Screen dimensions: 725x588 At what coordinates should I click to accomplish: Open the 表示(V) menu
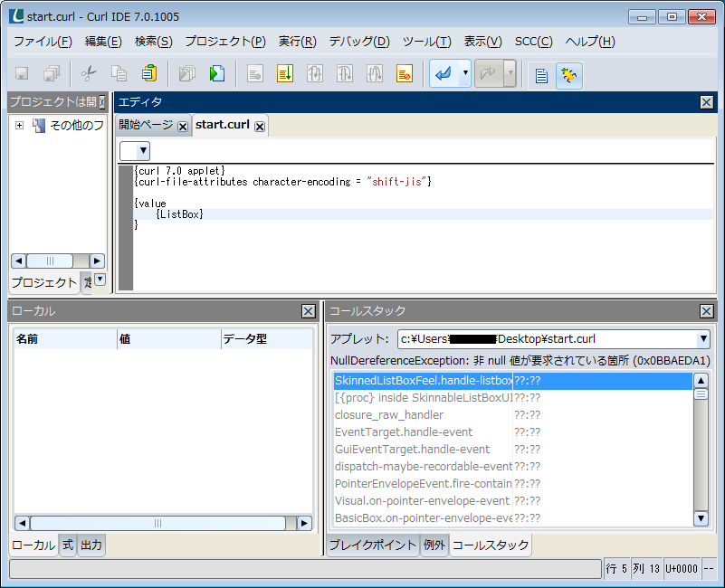[x=482, y=42]
